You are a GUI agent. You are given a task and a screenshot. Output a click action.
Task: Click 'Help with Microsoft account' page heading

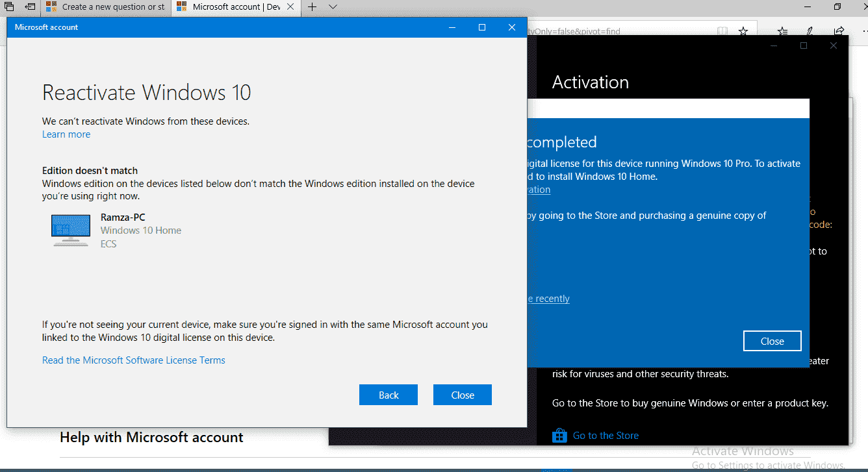point(151,438)
